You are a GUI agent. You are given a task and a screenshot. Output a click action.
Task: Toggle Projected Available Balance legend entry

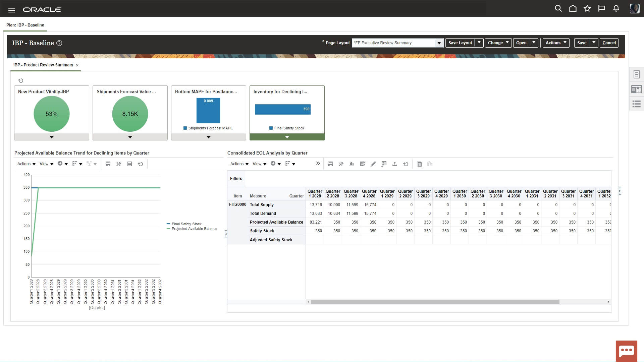pos(194,229)
